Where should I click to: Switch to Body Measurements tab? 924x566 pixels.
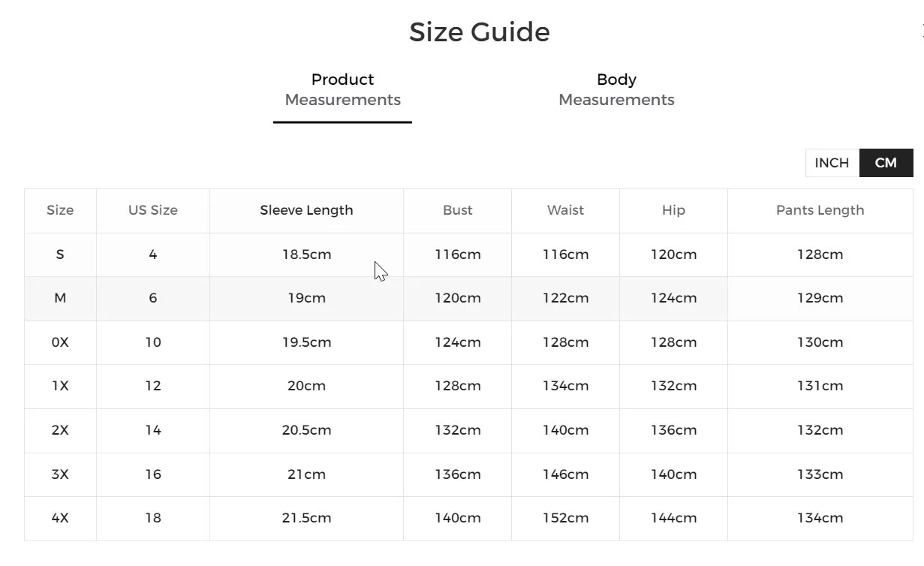(x=616, y=90)
